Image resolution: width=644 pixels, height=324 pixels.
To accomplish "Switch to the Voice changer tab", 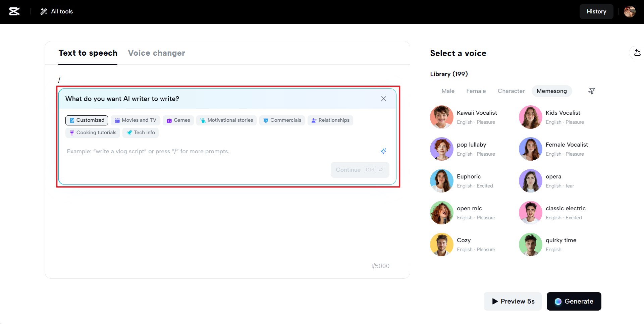I will tap(156, 53).
